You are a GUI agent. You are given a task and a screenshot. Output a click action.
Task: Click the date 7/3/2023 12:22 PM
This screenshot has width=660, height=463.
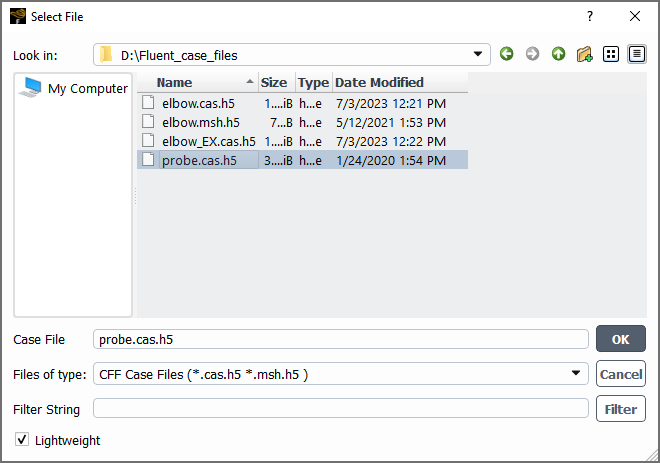[x=391, y=141]
